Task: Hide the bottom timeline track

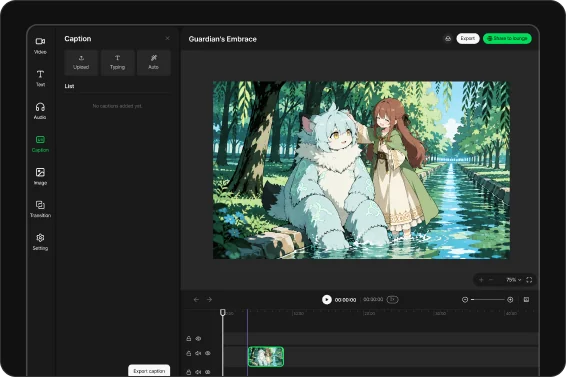Action: pyautogui.click(x=208, y=372)
